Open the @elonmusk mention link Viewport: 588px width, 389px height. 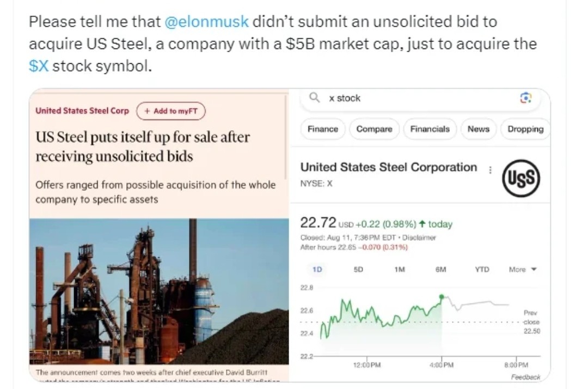click(x=207, y=21)
